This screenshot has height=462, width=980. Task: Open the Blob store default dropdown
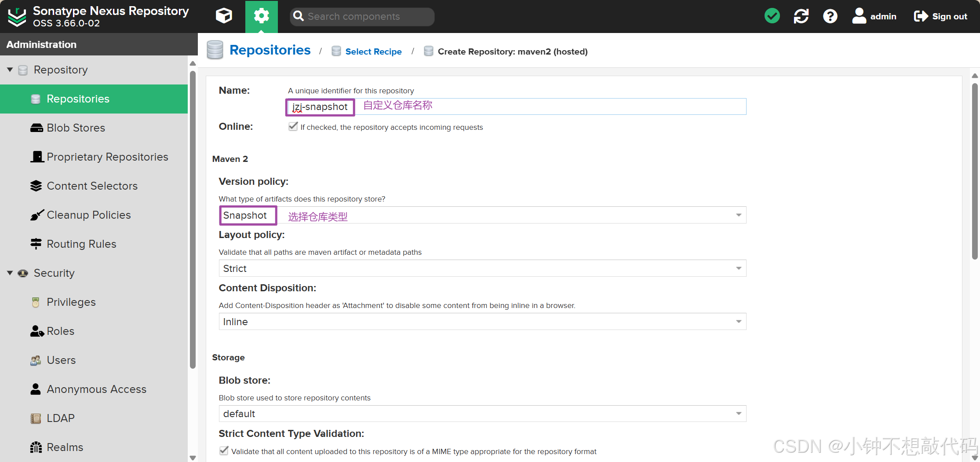pyautogui.click(x=482, y=414)
